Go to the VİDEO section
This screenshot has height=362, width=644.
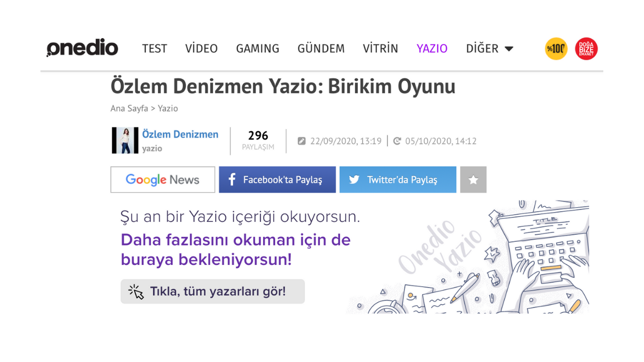point(201,49)
